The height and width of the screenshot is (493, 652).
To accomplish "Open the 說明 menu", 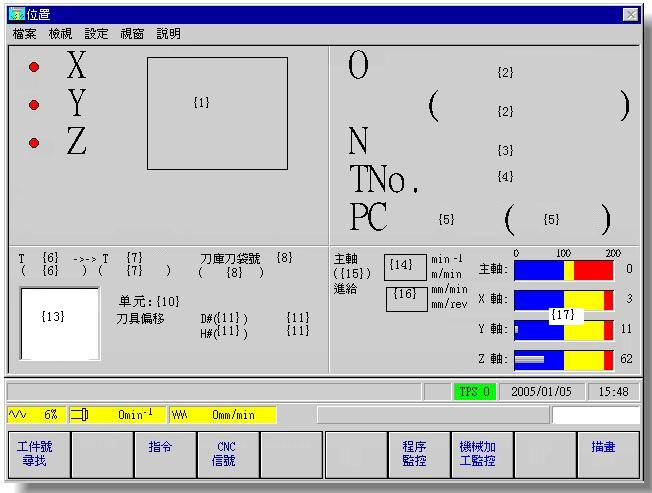I will pyautogui.click(x=168, y=33).
